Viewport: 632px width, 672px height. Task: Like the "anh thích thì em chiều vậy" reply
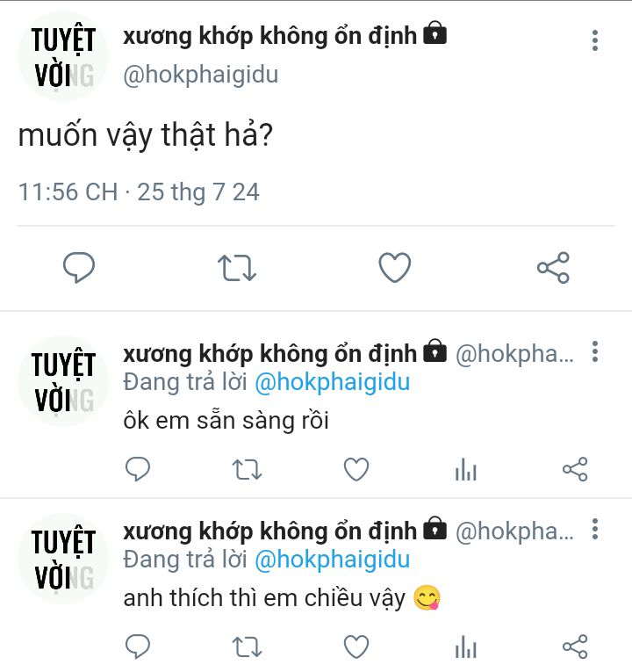coord(355,647)
